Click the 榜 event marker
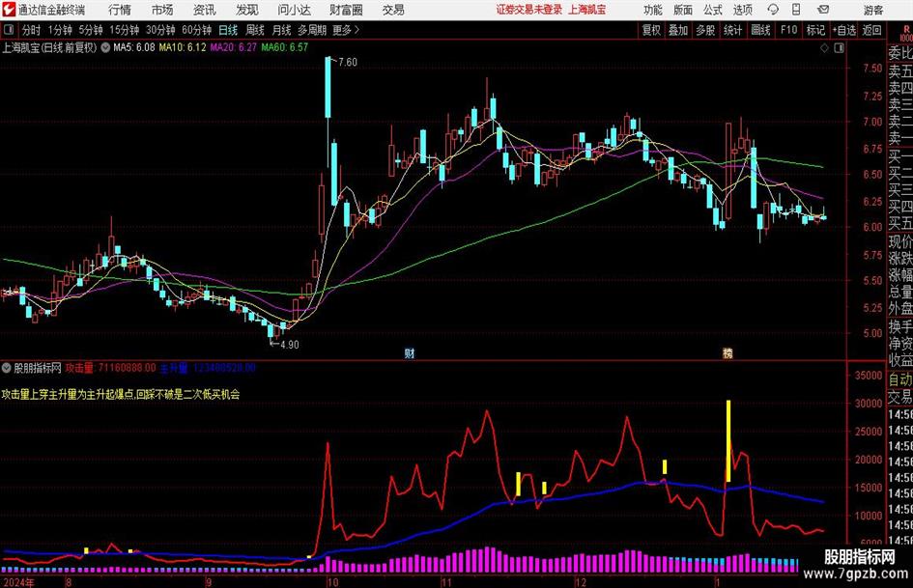This screenshot has height=588, width=913. [728, 352]
